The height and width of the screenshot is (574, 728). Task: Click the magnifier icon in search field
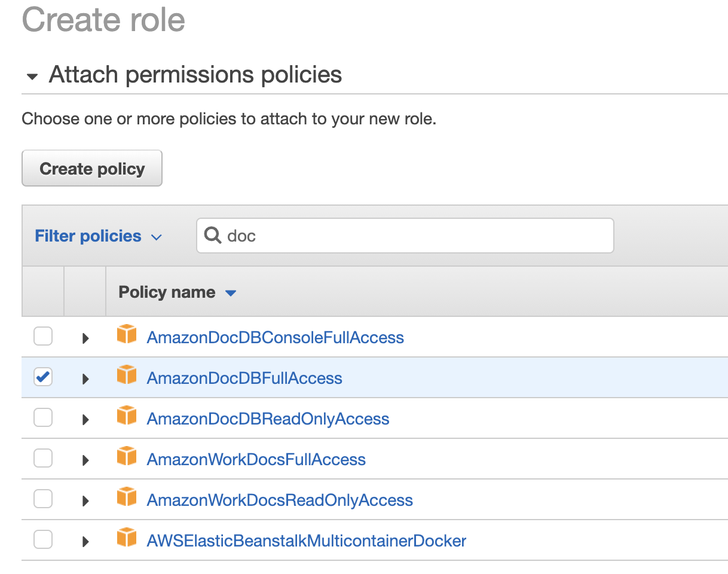pos(213,235)
